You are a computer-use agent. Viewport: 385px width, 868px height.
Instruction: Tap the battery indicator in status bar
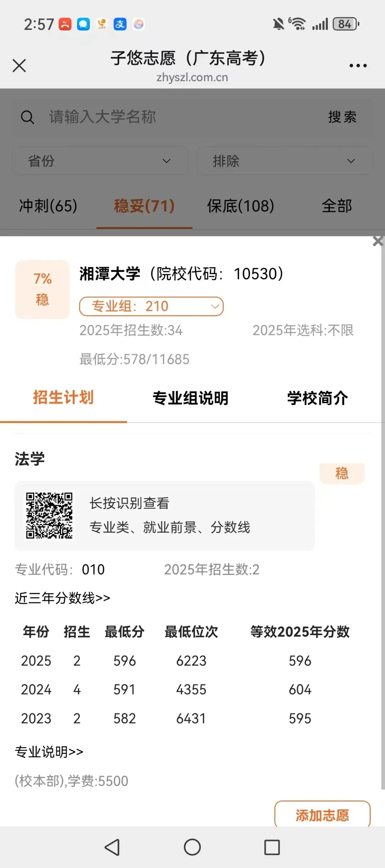[x=345, y=24]
